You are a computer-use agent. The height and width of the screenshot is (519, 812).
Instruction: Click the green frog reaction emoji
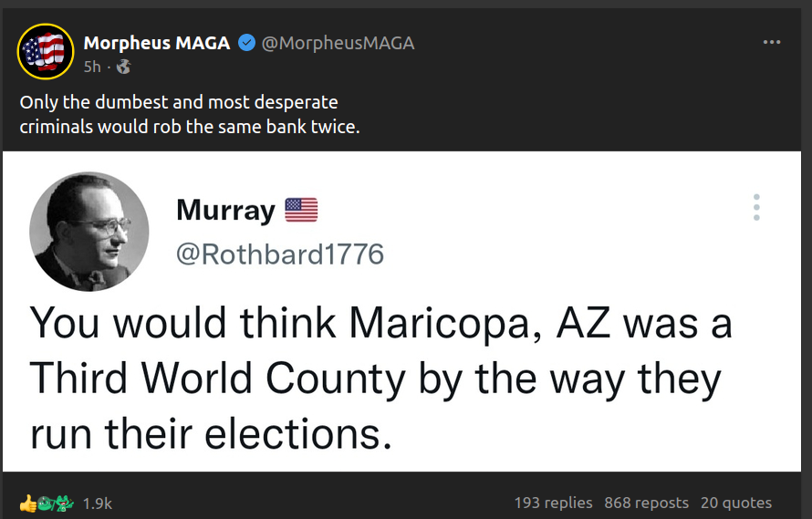point(44,503)
